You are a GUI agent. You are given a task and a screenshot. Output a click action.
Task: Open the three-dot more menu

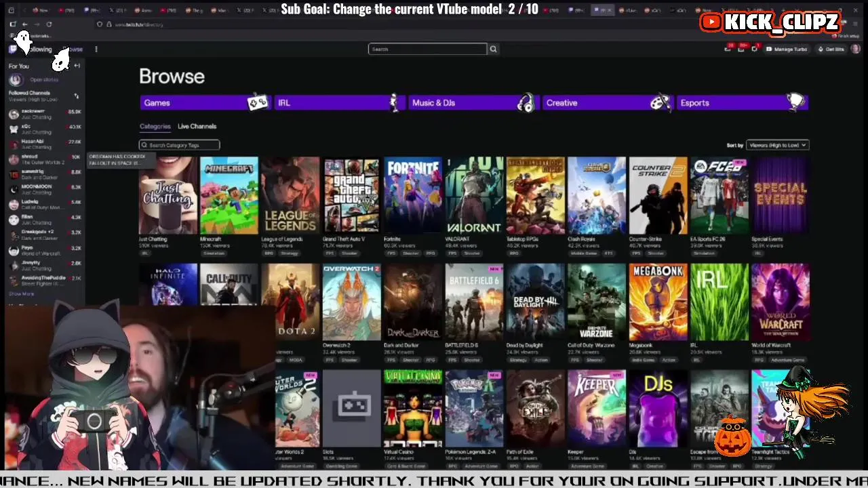(x=96, y=49)
